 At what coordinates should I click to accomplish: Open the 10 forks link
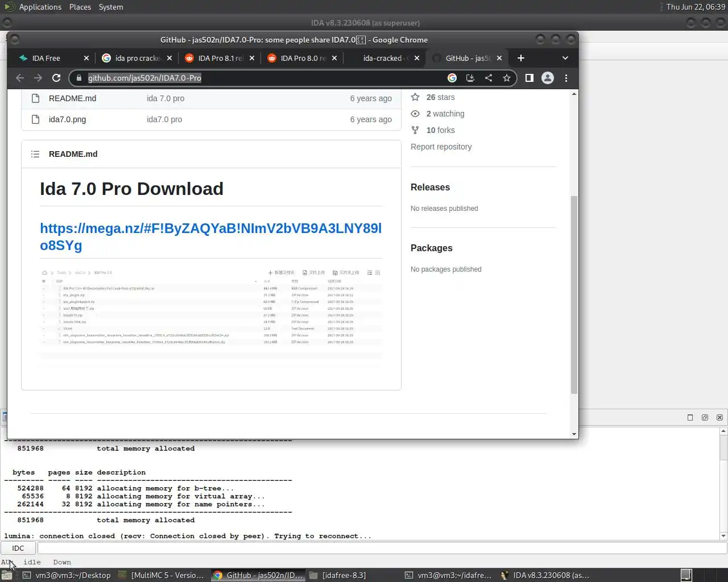[x=441, y=130]
